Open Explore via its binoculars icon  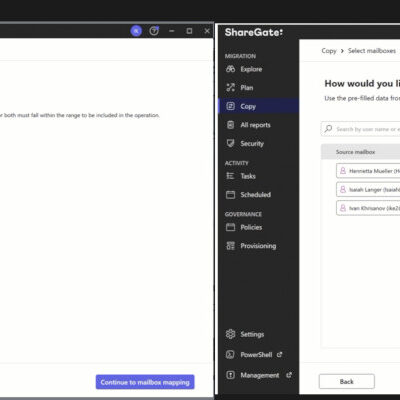pos(230,69)
